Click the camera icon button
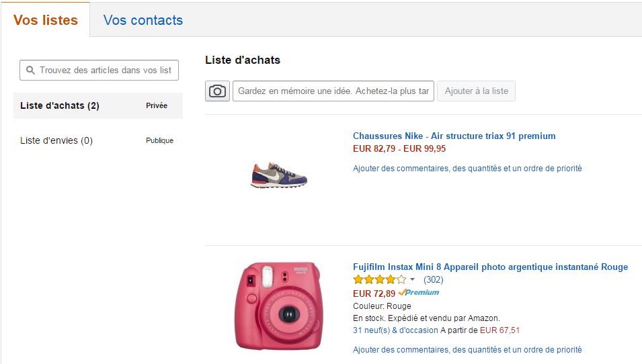Image resolution: width=642 pixels, height=364 pixels. coord(217,91)
